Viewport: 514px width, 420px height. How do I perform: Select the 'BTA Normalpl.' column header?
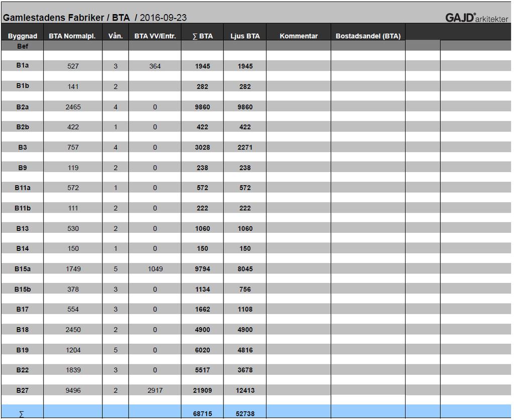(72, 36)
